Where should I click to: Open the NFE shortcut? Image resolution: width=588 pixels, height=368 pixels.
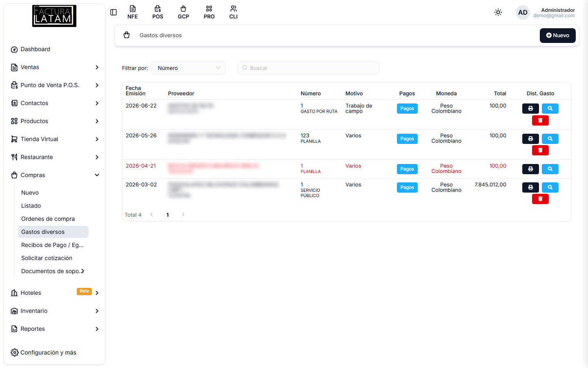[x=132, y=12]
